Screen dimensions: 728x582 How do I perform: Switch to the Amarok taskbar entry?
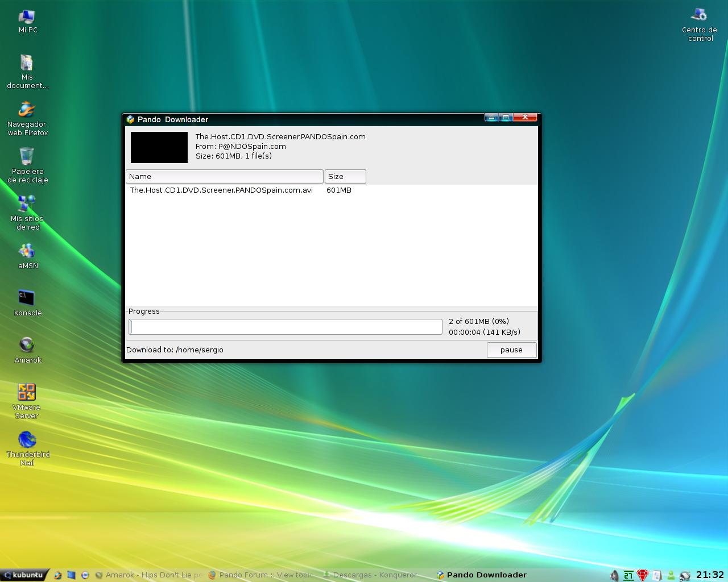pos(149,575)
